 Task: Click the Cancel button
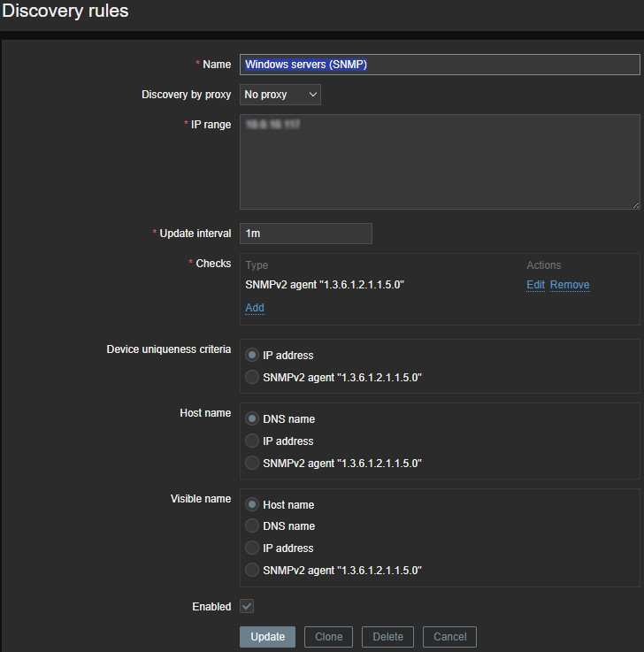click(x=449, y=637)
